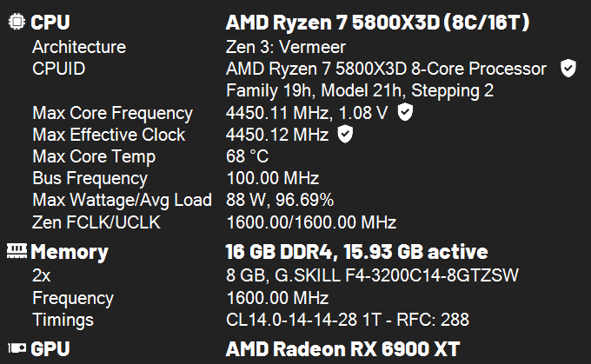Image resolution: width=591 pixels, height=364 pixels.
Task: Click the shield beside Max Effective Clock
Action: click(345, 134)
